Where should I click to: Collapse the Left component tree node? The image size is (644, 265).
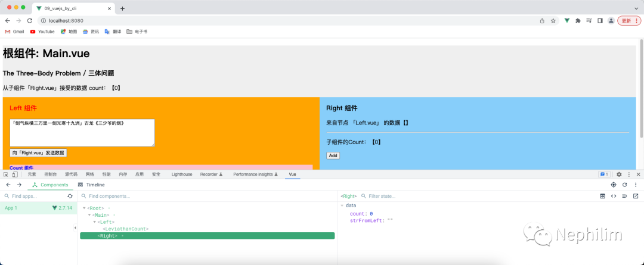[x=94, y=222]
